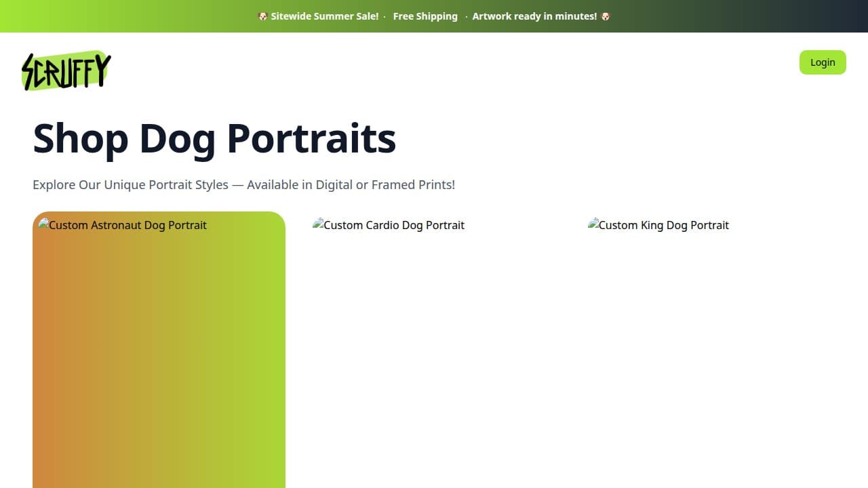Click the Artwork ready in minutes! text
This screenshot has height=488, width=868.
(x=534, y=16)
